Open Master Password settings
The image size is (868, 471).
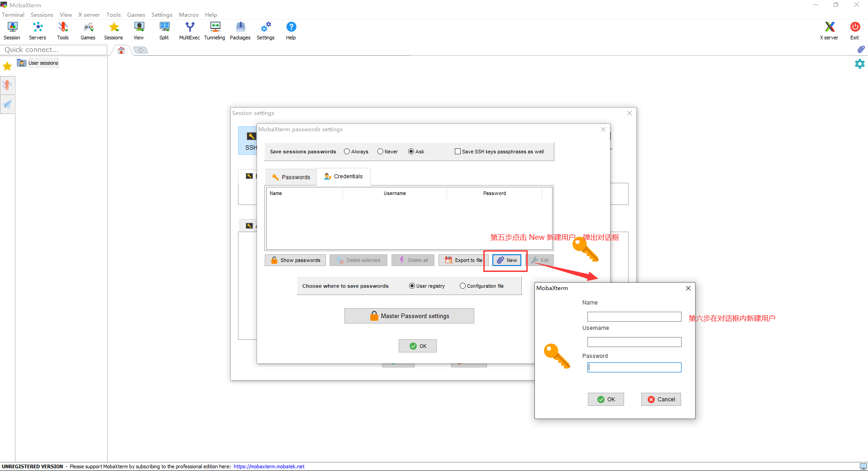click(x=409, y=316)
